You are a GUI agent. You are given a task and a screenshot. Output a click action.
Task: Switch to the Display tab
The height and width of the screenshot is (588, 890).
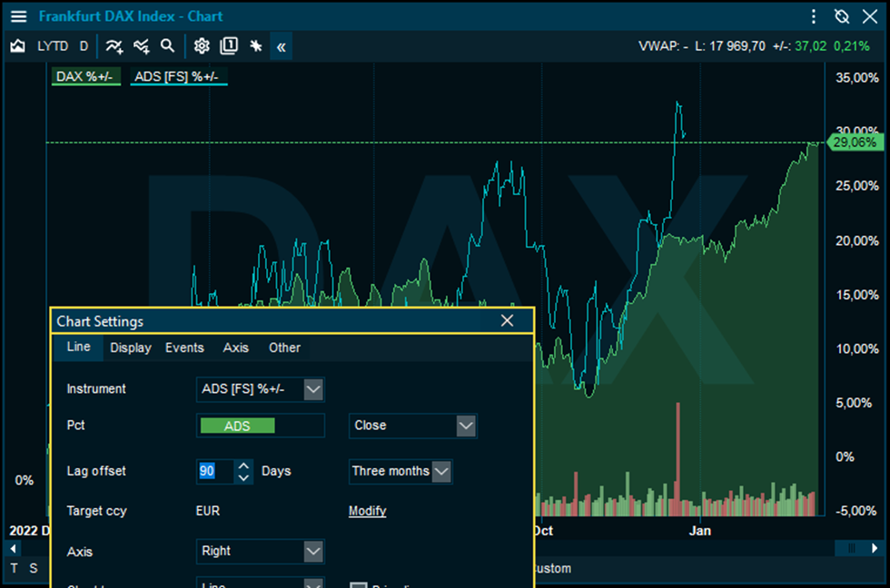pos(131,348)
